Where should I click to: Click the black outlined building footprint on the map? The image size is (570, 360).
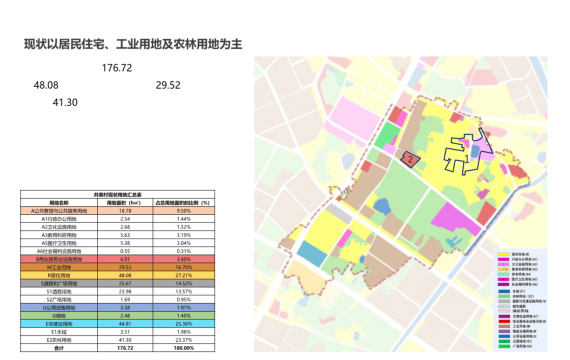click(468, 151)
